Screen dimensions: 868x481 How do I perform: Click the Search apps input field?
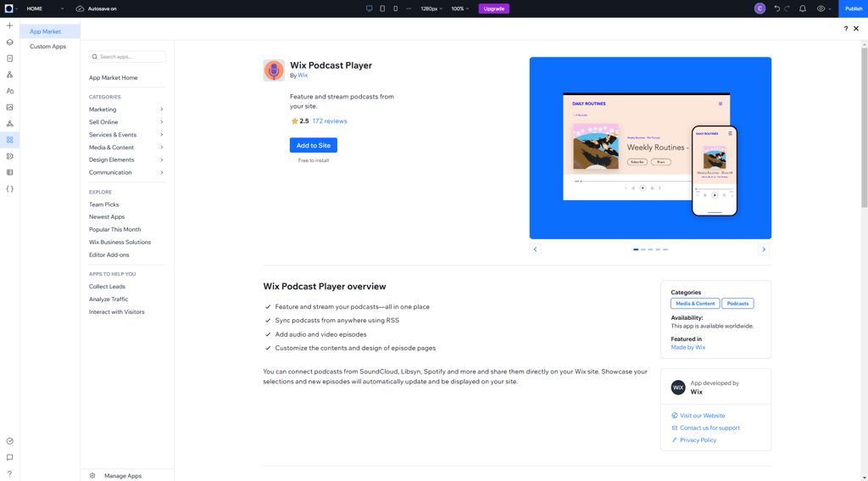pyautogui.click(x=127, y=57)
